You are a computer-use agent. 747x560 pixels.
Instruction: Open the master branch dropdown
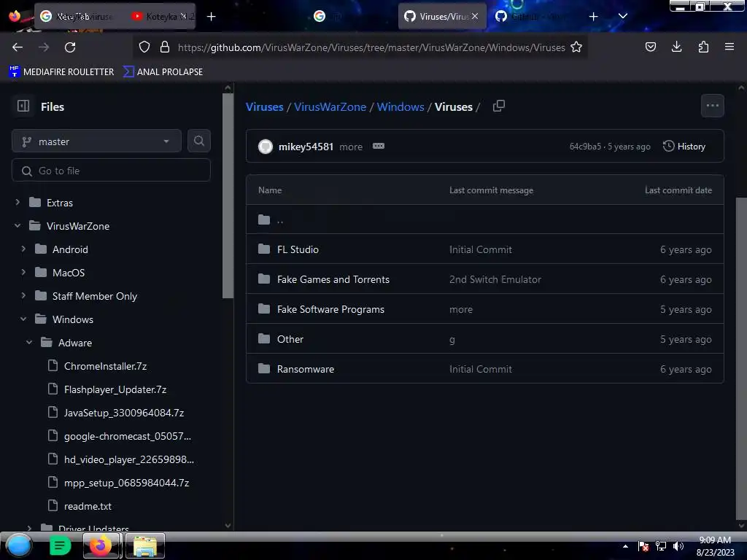coord(97,141)
